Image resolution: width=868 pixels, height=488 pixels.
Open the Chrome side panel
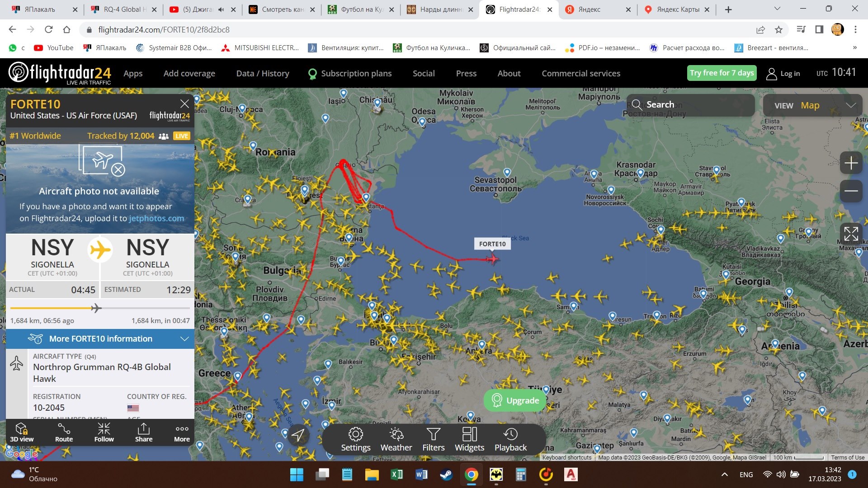tap(819, 30)
